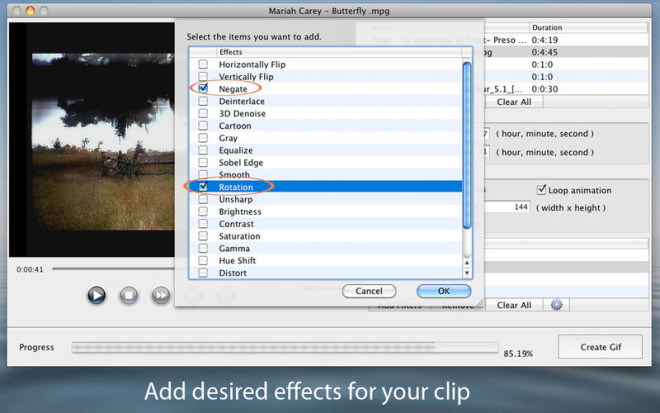Tick the 3D Denoise checkbox

click(x=203, y=113)
